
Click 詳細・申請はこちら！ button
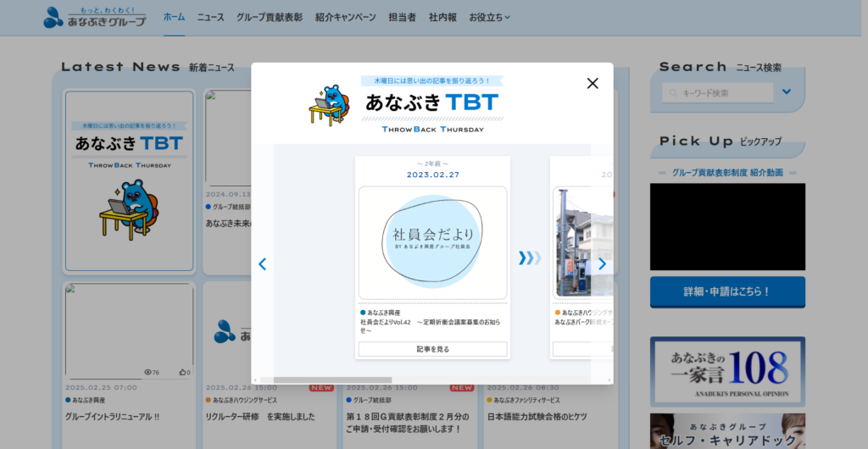coord(727,292)
